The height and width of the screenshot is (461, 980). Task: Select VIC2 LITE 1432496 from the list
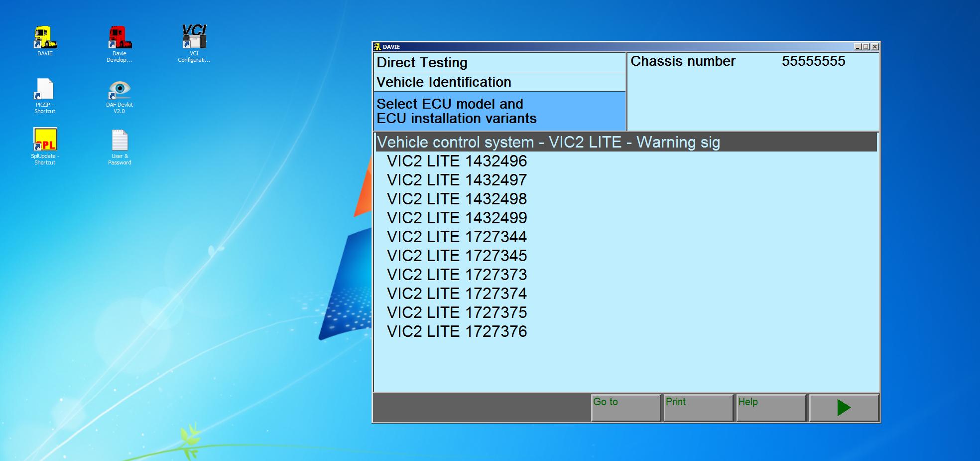point(459,161)
